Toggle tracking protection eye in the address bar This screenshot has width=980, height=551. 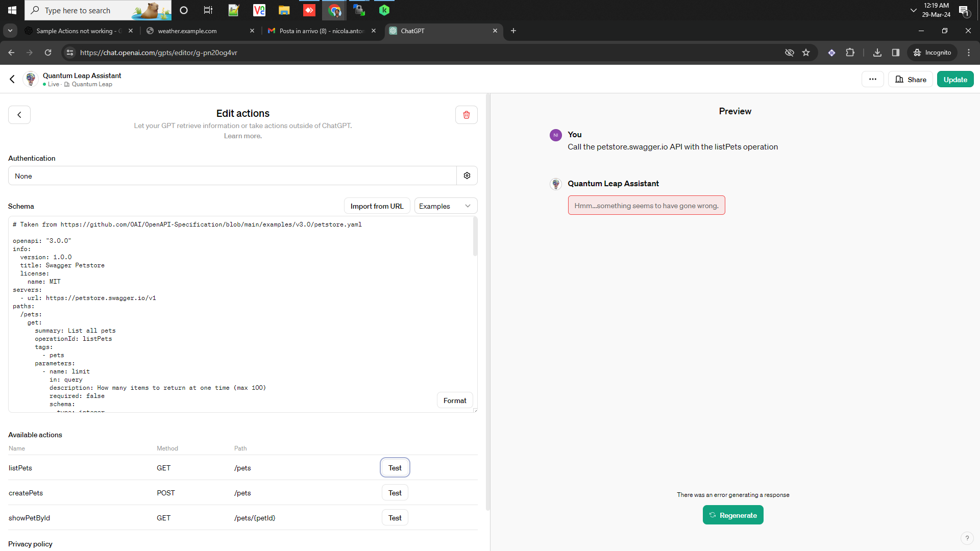coord(790,53)
